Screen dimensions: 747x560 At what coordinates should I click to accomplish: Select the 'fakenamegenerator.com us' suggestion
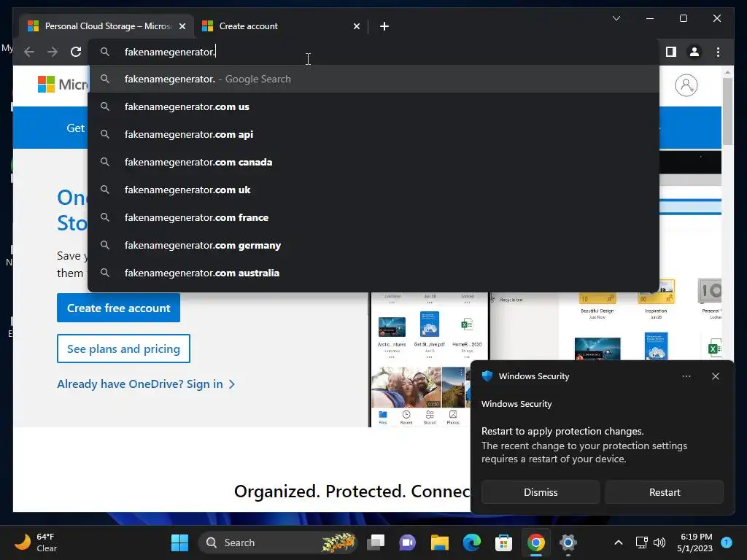pyautogui.click(x=373, y=106)
